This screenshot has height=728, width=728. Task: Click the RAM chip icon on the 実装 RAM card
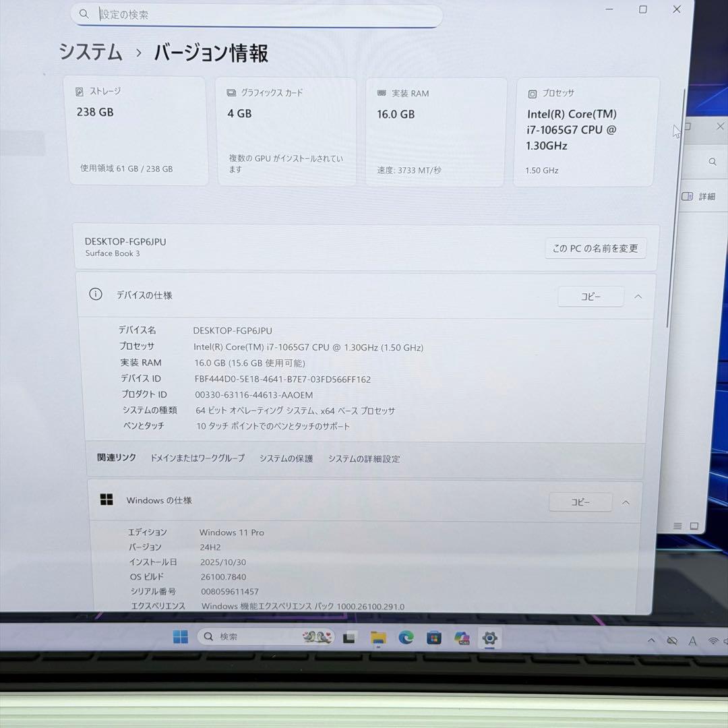(x=382, y=93)
